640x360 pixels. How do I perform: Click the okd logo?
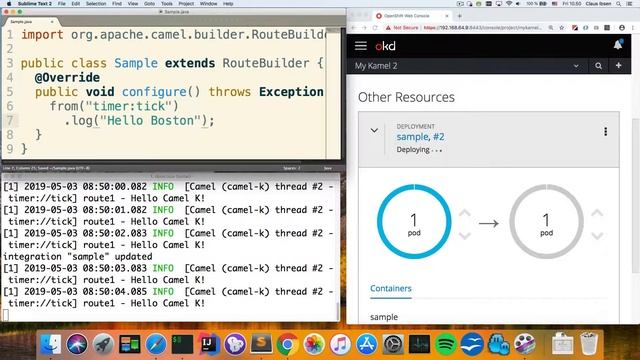[385, 46]
